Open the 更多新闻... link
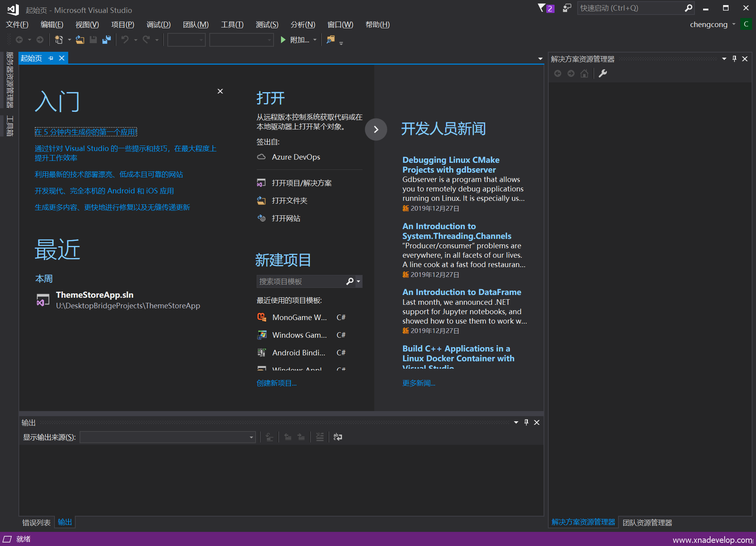Screen dimensions: 756x546 point(419,383)
